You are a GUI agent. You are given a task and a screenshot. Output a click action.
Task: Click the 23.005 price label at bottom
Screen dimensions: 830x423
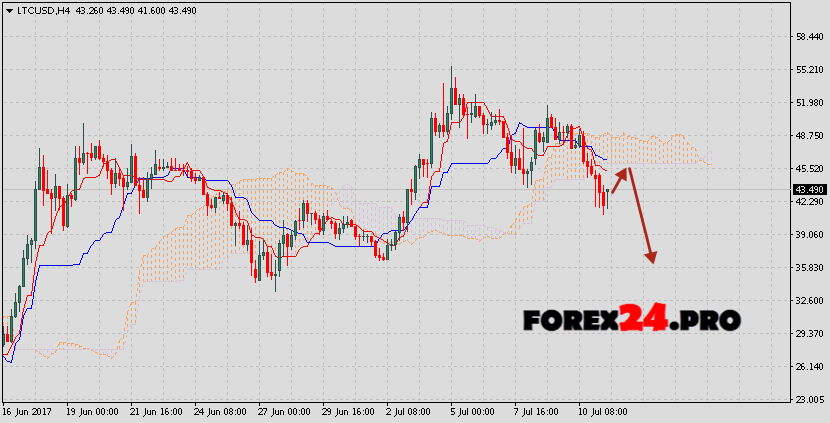(x=808, y=400)
